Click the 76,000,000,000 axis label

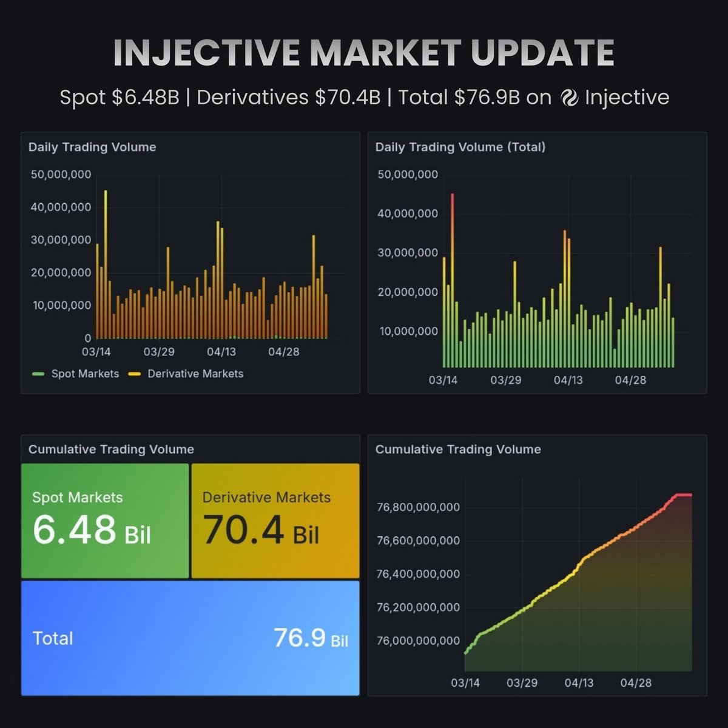click(x=418, y=641)
